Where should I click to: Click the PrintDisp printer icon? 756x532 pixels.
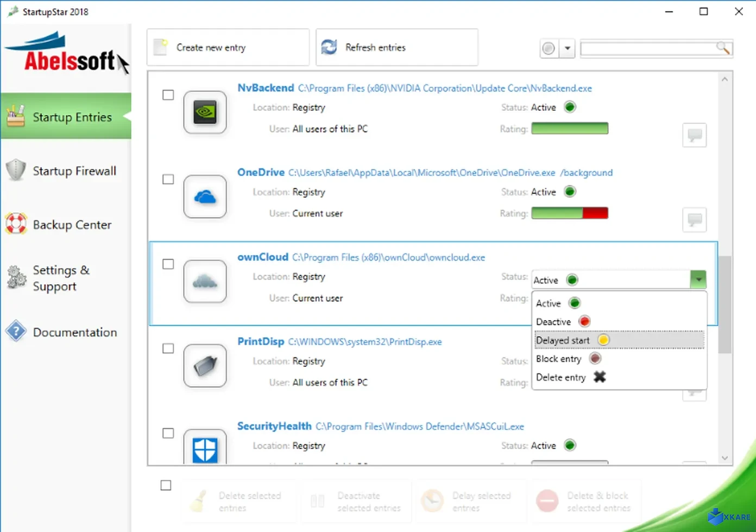pyautogui.click(x=205, y=365)
